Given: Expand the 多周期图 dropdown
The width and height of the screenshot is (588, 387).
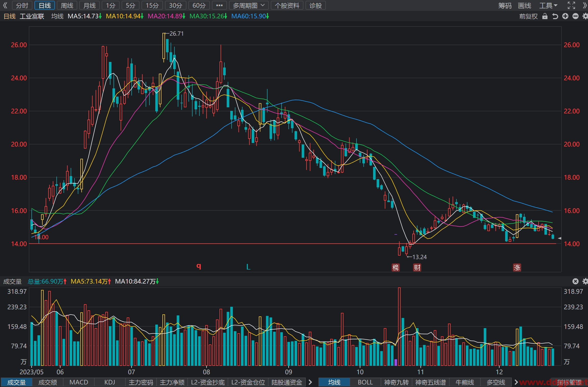Looking at the screenshot, I should coord(249,5).
